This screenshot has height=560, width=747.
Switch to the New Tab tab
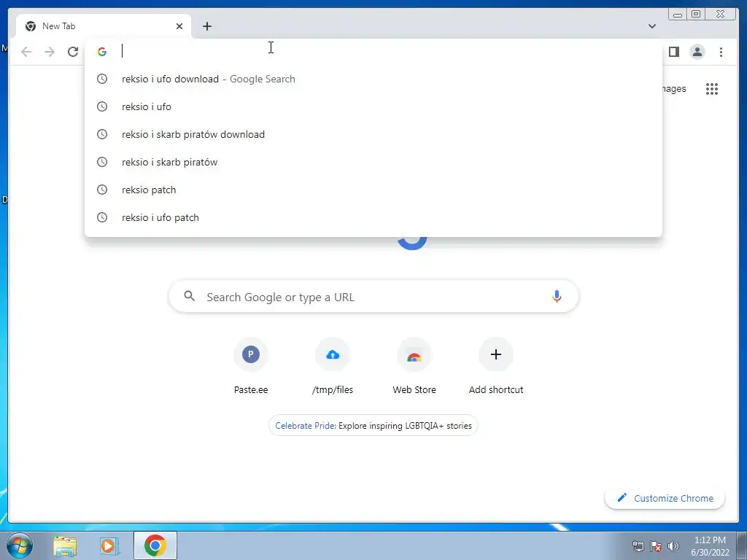tap(104, 26)
